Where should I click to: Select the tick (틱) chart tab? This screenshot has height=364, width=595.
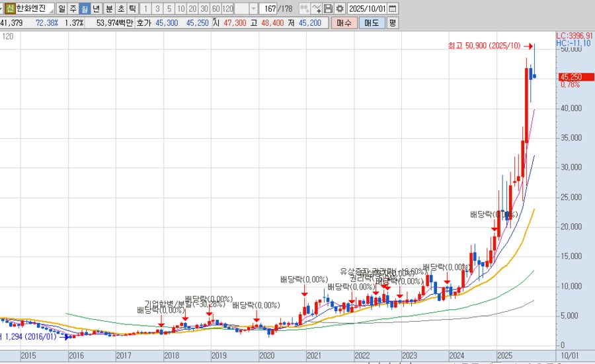[x=133, y=9]
